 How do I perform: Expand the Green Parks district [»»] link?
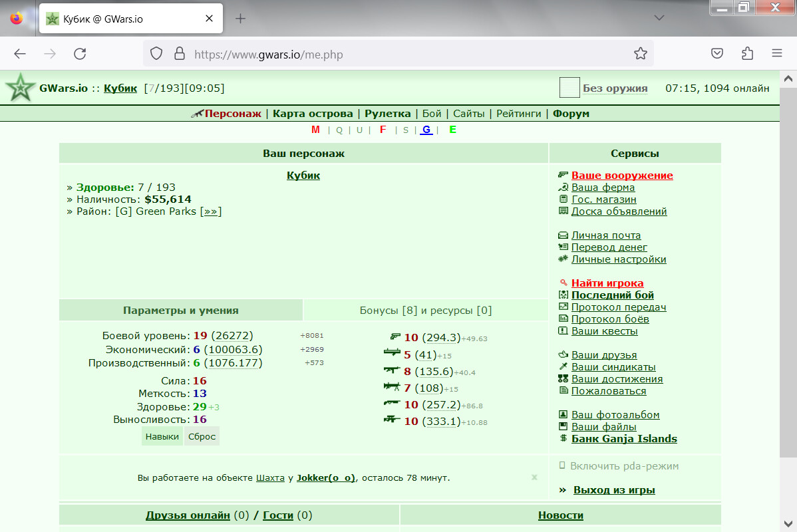click(210, 211)
